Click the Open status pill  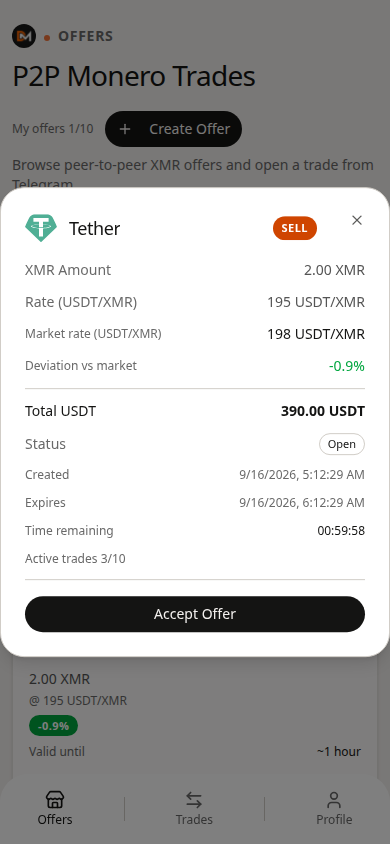click(342, 444)
